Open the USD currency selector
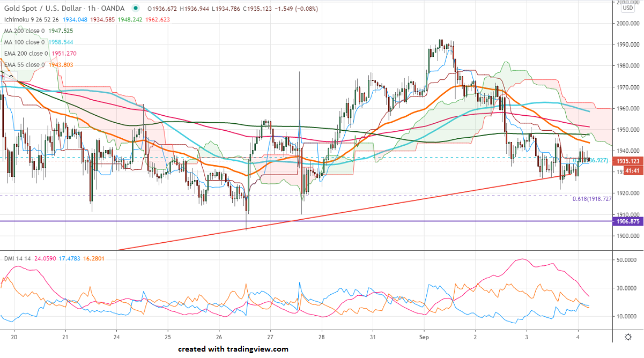This screenshot has height=358, width=644. click(x=628, y=8)
